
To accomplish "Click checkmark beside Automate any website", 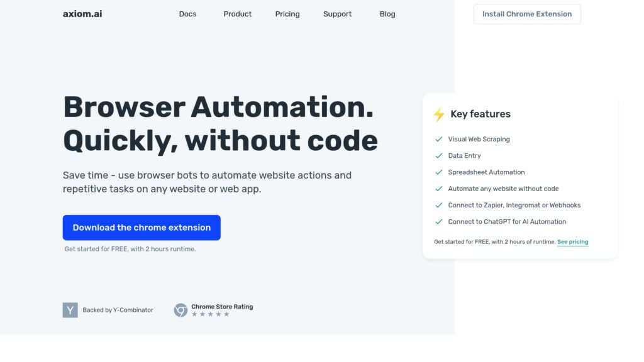I will (438, 189).
